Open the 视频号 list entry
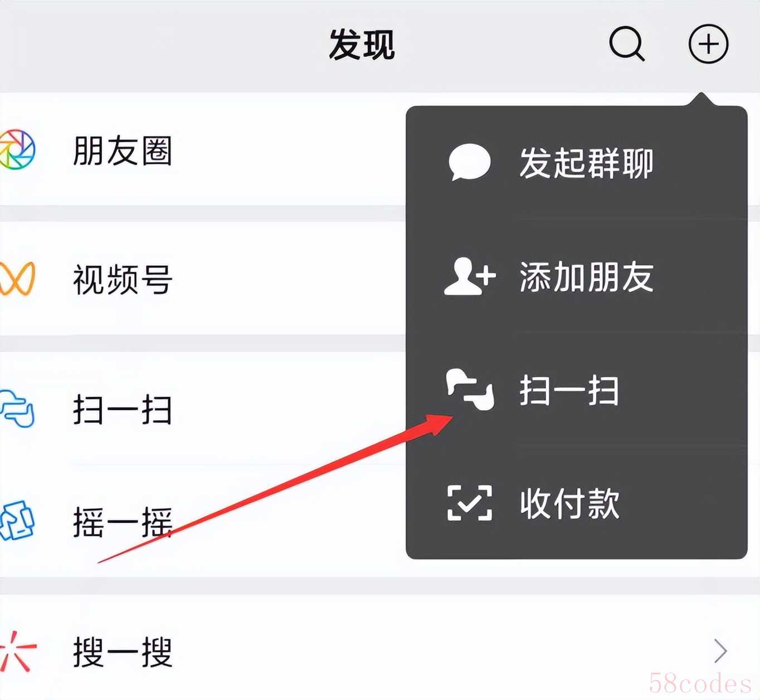760x700 pixels. pyautogui.click(x=203, y=279)
